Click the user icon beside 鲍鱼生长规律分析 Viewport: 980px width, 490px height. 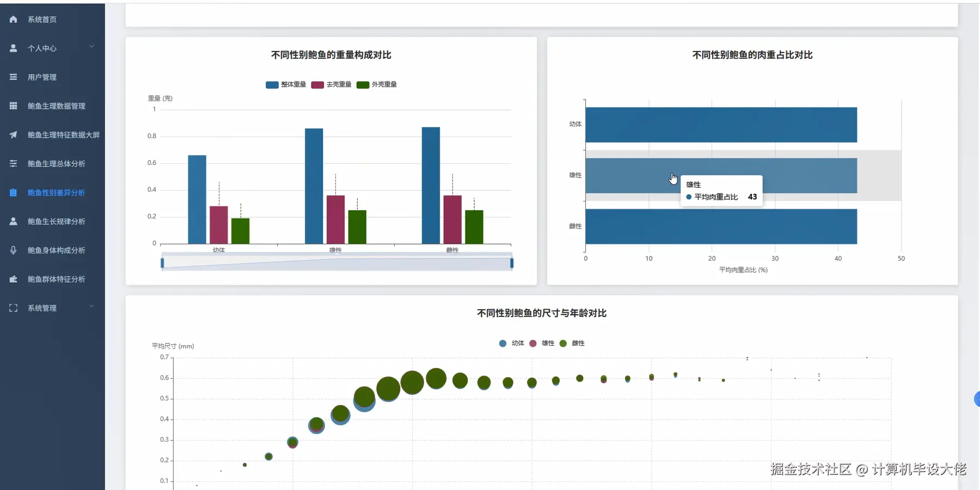point(14,222)
